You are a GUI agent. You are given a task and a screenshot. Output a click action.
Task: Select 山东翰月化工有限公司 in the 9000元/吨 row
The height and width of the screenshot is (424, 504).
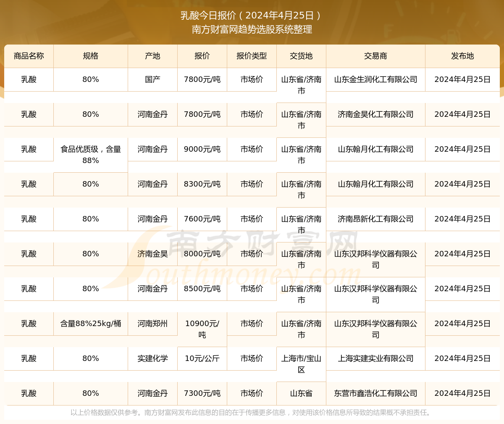pyautogui.click(x=375, y=149)
